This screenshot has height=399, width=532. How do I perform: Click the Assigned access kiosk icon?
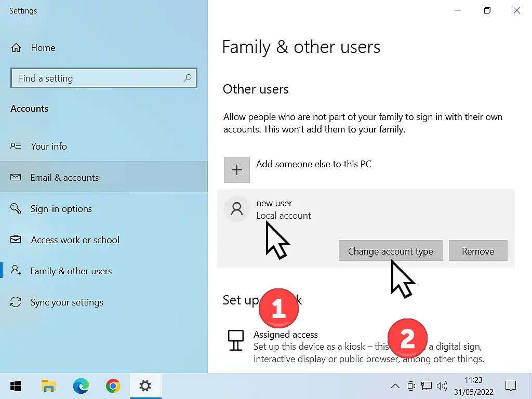pos(235,340)
